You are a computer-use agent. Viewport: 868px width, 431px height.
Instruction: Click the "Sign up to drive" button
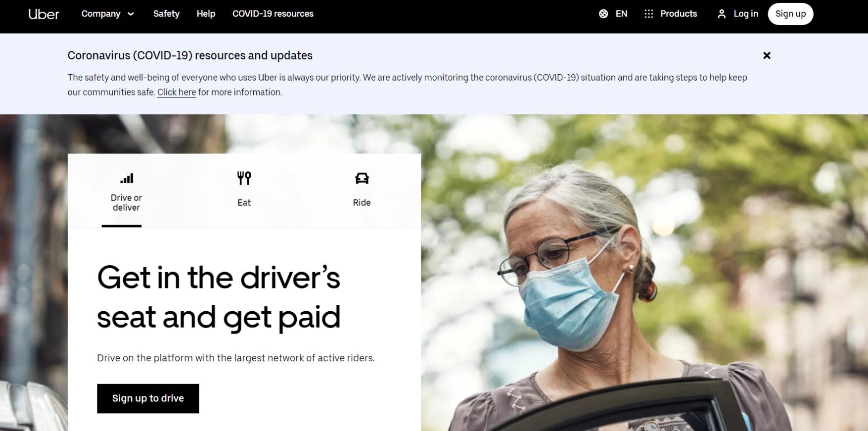(x=148, y=398)
